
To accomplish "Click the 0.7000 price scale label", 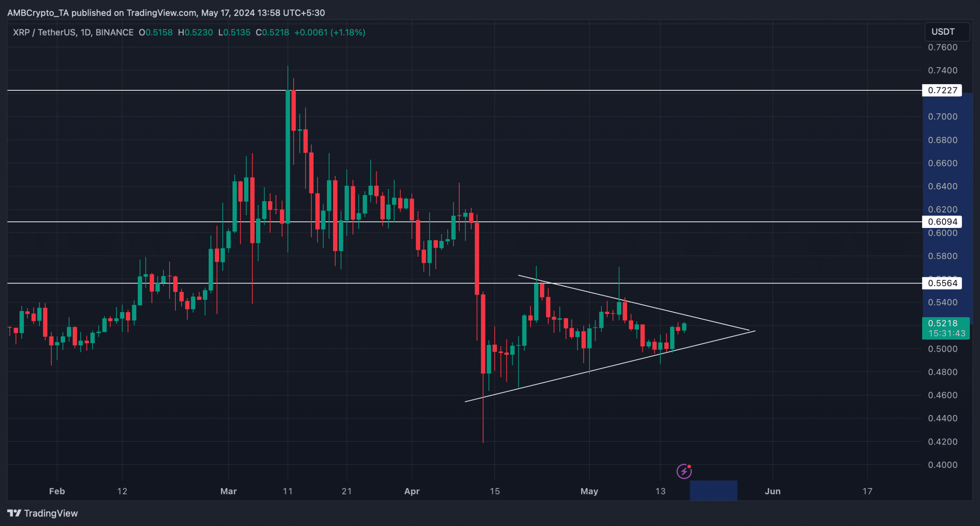I will click(942, 117).
